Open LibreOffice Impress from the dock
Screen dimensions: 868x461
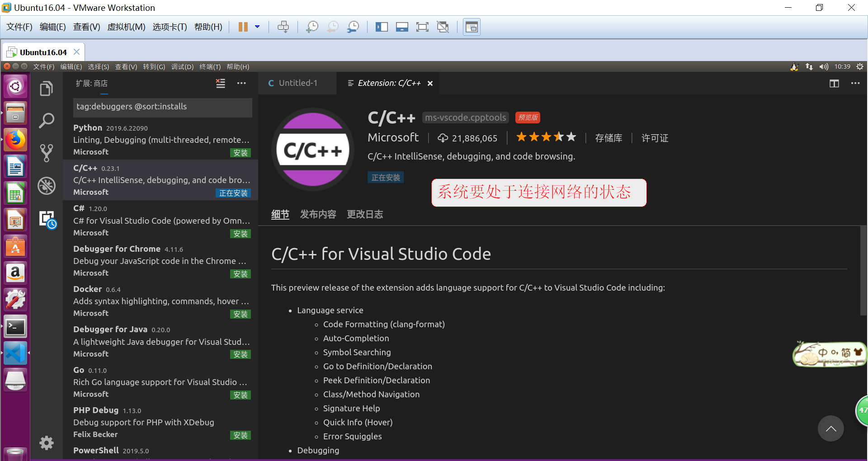tap(15, 220)
